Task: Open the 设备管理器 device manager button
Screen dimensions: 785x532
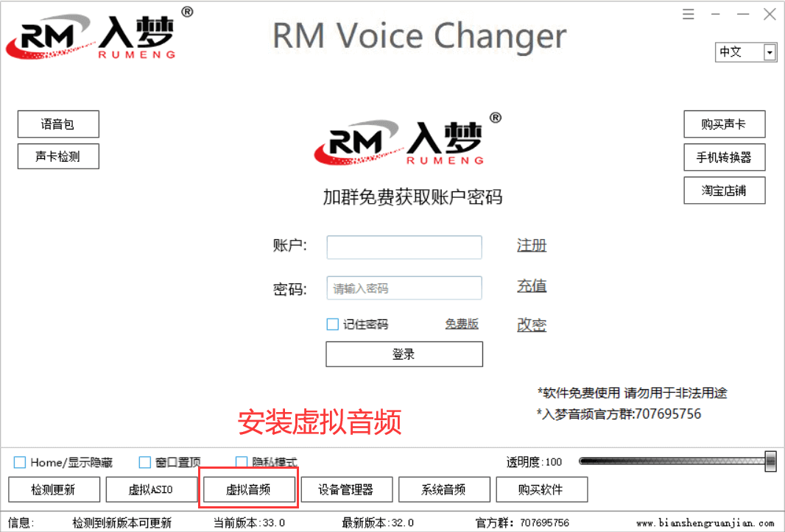Action: click(346, 489)
